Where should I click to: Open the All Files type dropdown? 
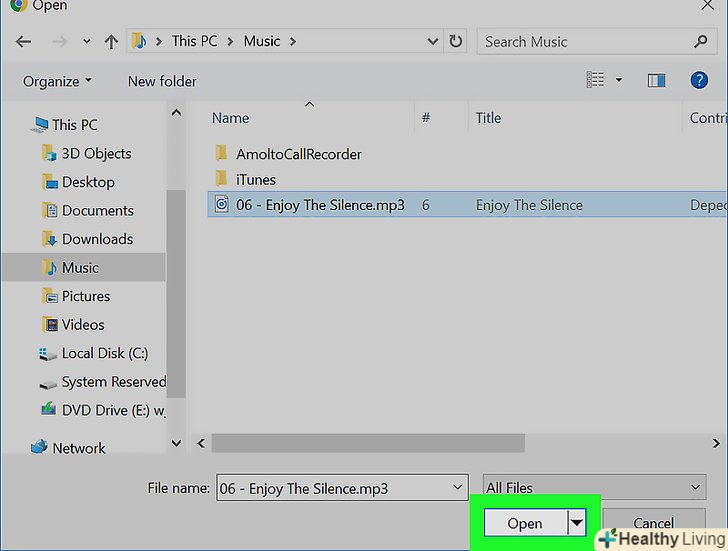[x=594, y=487]
